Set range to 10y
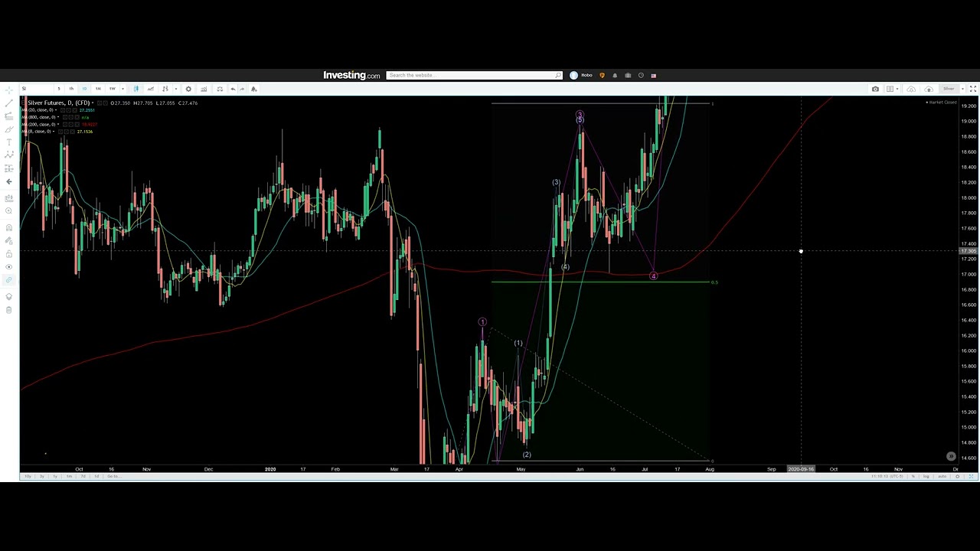This screenshot has height=551, width=980. pyautogui.click(x=28, y=476)
